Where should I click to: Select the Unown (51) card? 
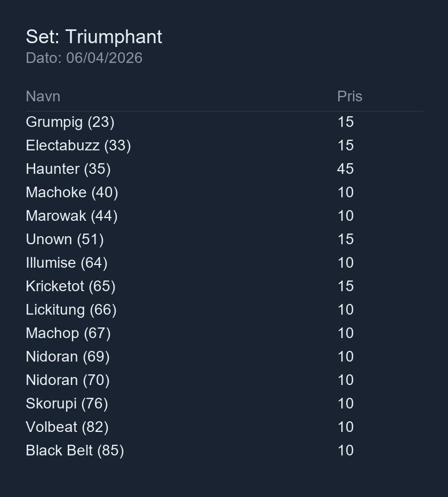coord(65,239)
